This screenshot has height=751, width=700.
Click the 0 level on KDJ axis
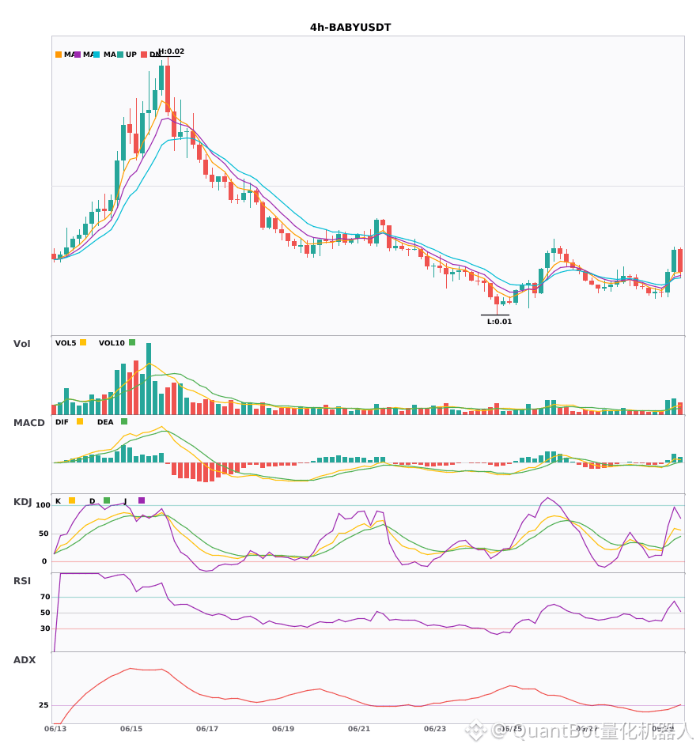44,561
